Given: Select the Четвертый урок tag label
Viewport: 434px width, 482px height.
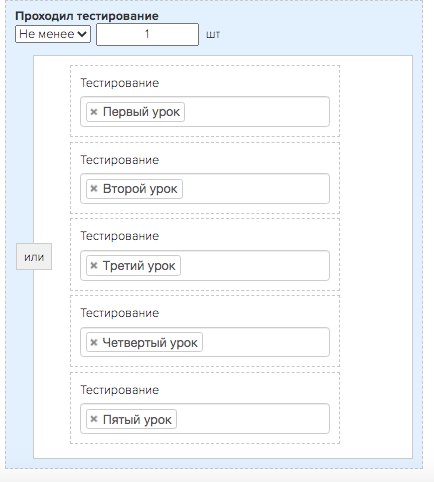Looking at the screenshot, I should pyautogui.click(x=150, y=342).
